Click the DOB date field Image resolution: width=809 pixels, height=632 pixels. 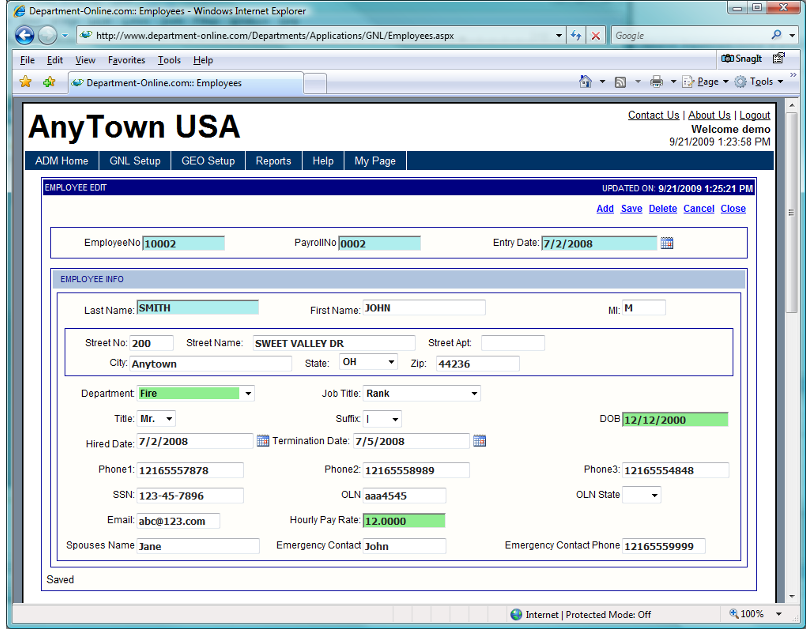coord(675,420)
